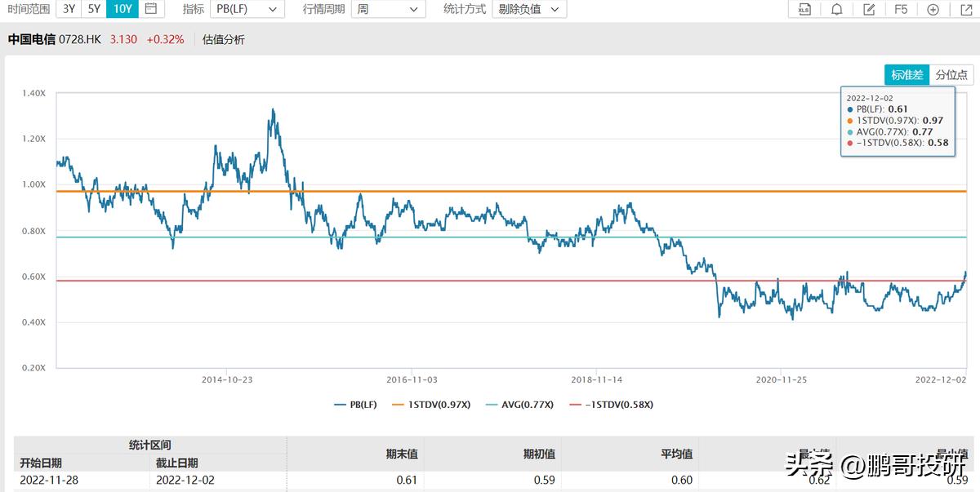Toggle the PB(LF) series in the legend
This screenshot has height=492, width=980.
coord(357,404)
